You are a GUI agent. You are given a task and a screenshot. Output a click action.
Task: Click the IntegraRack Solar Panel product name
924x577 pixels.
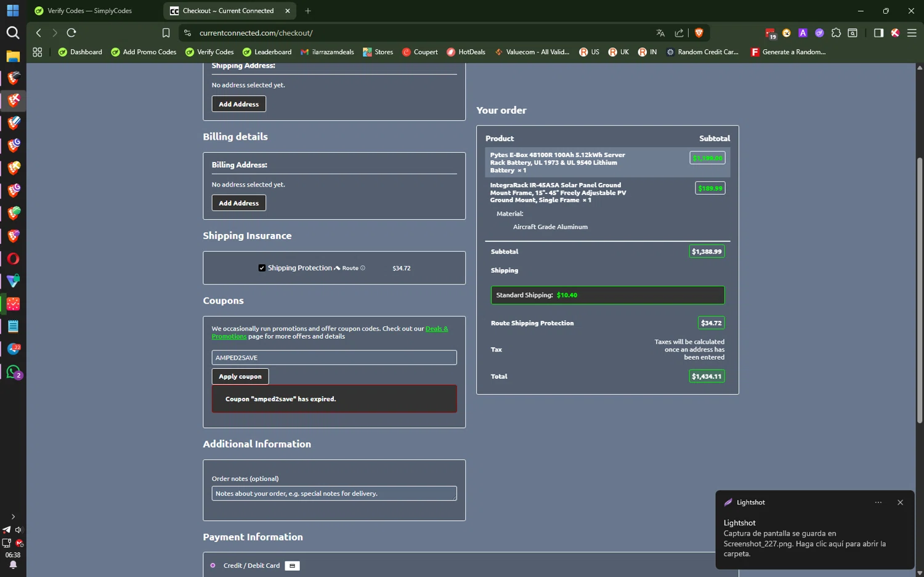click(x=558, y=192)
